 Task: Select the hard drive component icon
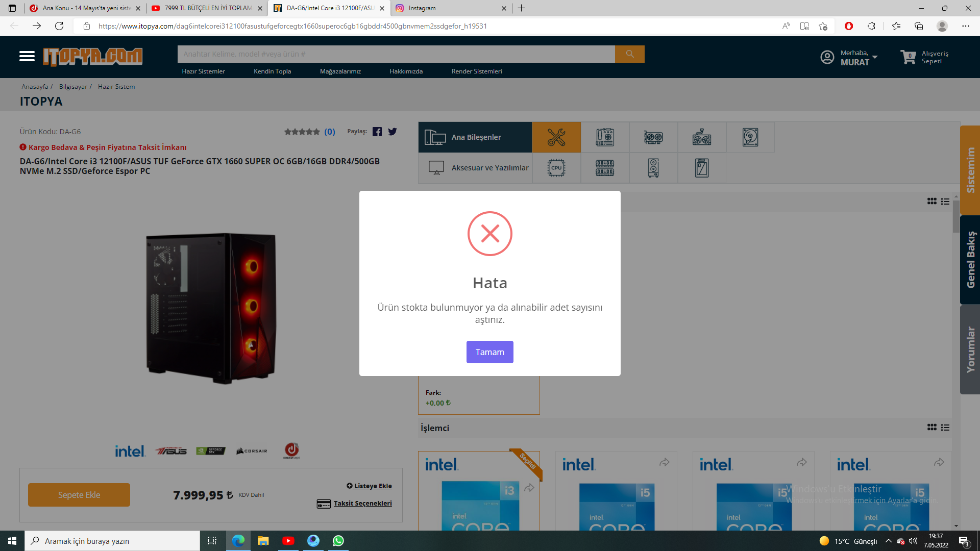coord(750,137)
